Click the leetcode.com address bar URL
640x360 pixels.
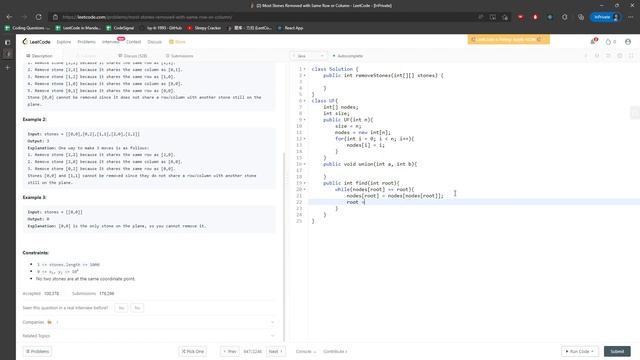(x=147, y=17)
